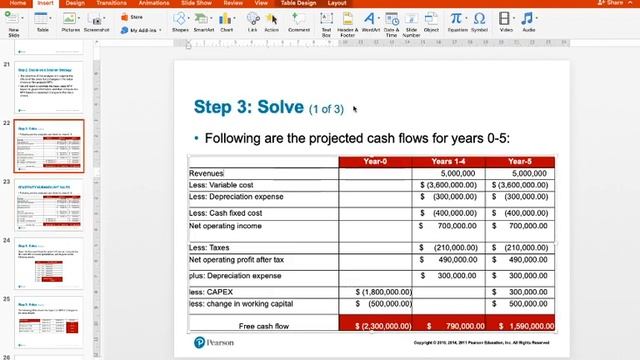Image resolution: width=640 pixels, height=360 pixels.
Task: Click the $ (1,800,000.00) cell
Action: coord(375,292)
